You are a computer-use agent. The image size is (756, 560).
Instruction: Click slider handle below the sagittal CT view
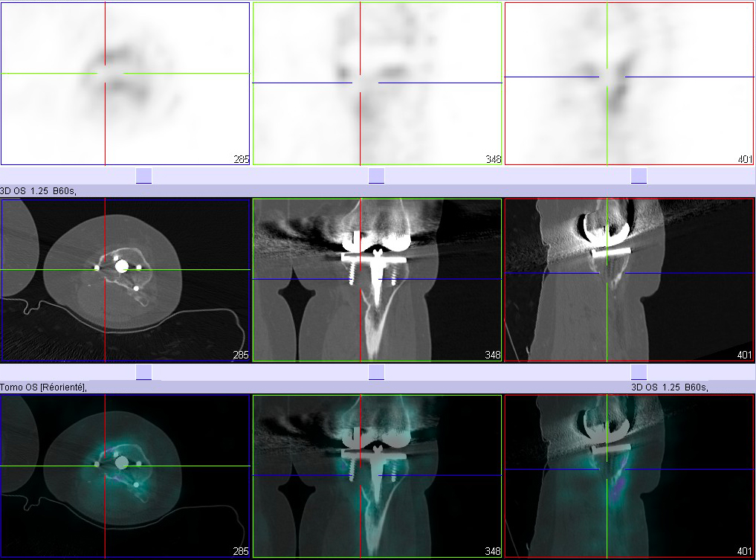click(x=639, y=372)
